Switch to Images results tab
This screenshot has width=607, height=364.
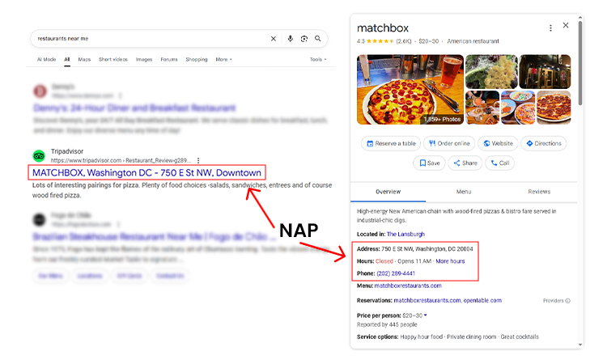144,60
